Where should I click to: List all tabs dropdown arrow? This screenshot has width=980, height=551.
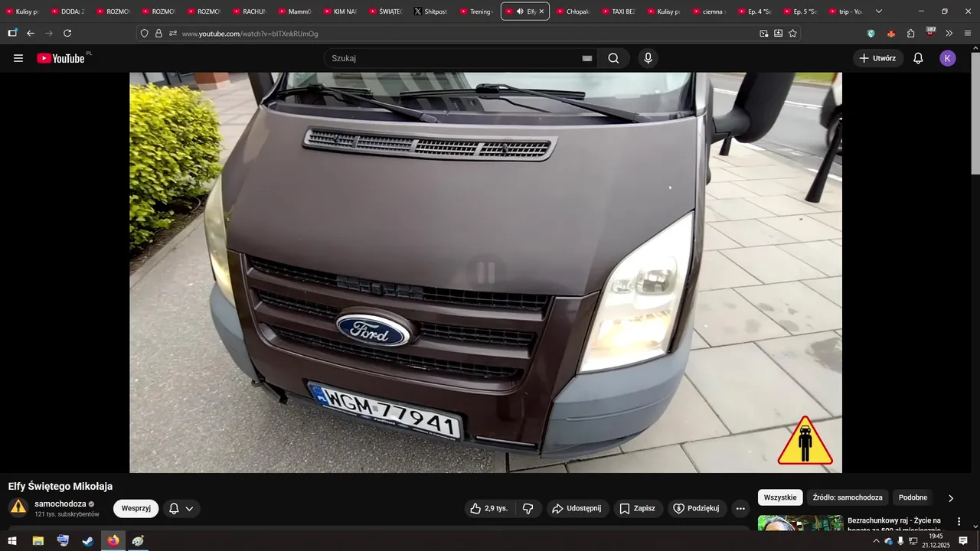(x=879, y=11)
